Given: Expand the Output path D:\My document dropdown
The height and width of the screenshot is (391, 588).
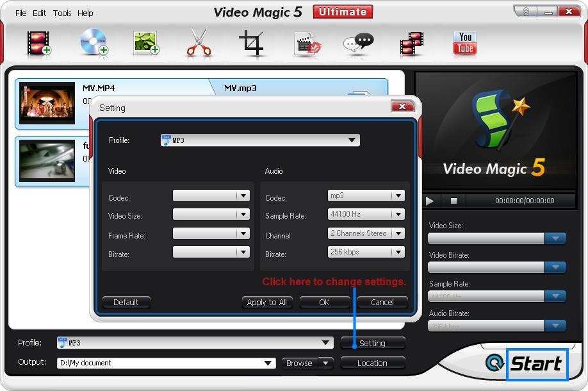Looking at the screenshot, I should pyautogui.click(x=268, y=363).
